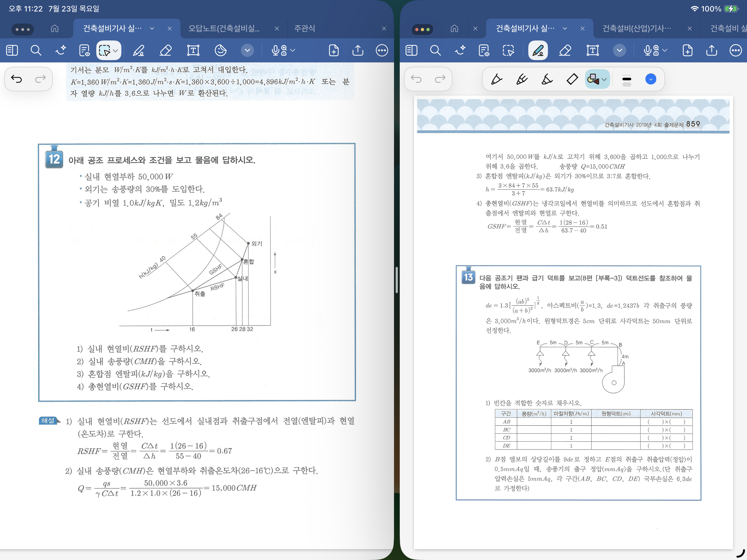Open tab dropdown for 건축설비기사 in left window
The image size is (747, 560).
(x=152, y=29)
